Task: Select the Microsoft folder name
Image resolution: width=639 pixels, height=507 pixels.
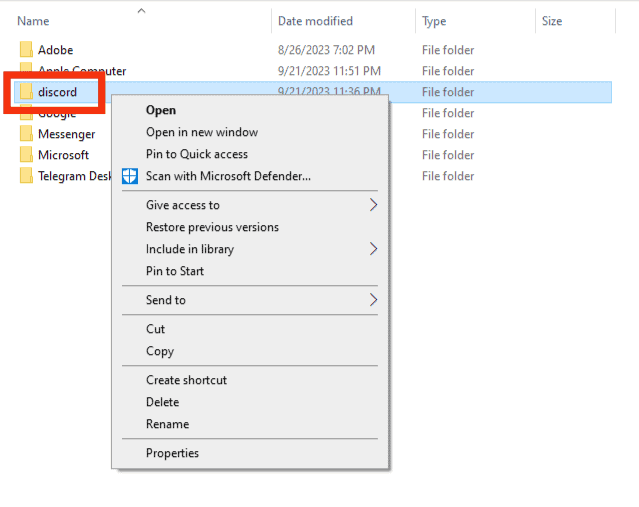Action: (x=63, y=155)
